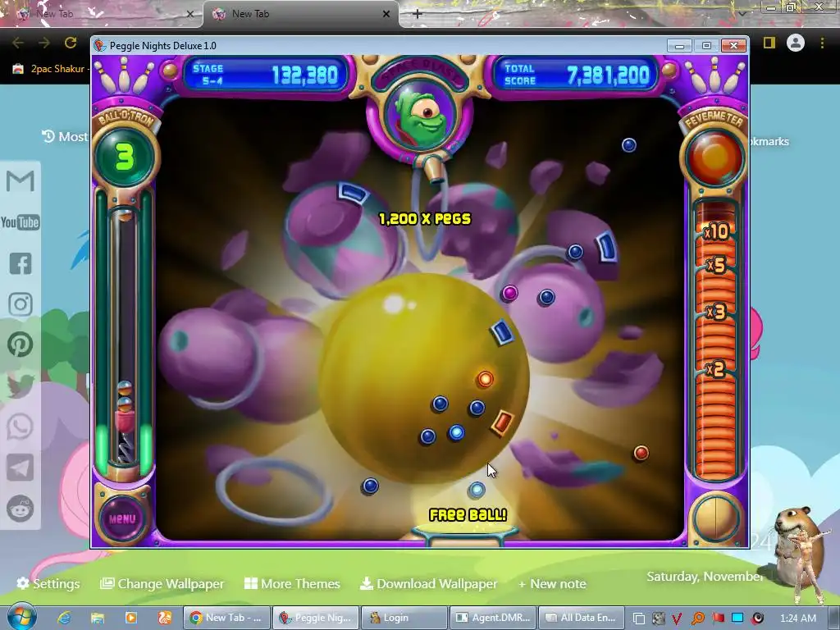Open the Peggle MENU button
This screenshot has width=840, height=630.
(x=122, y=518)
